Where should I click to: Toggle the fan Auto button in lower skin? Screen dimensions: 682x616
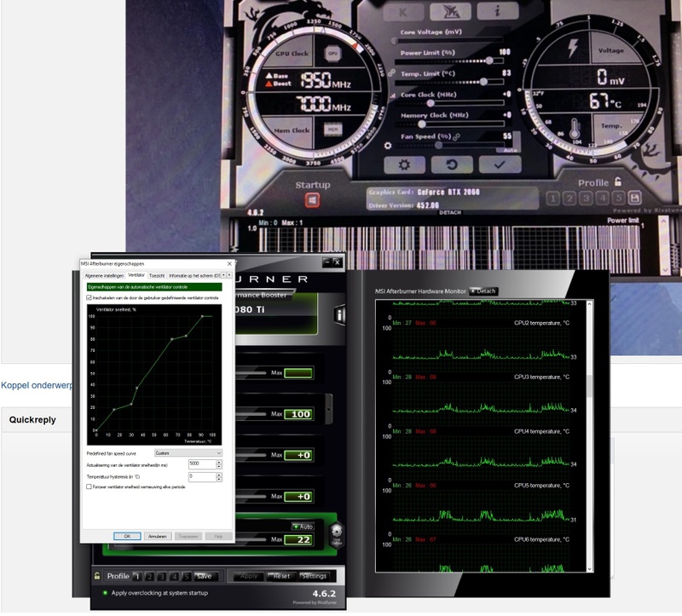(x=303, y=527)
